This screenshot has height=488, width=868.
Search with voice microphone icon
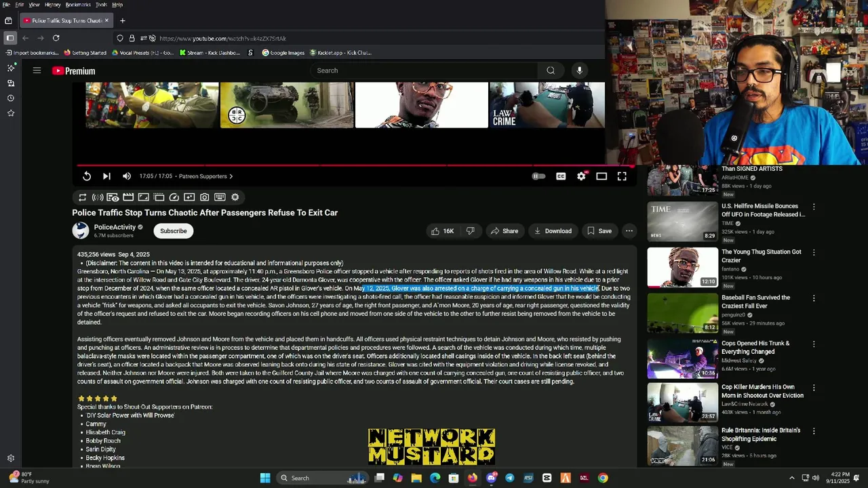(579, 70)
